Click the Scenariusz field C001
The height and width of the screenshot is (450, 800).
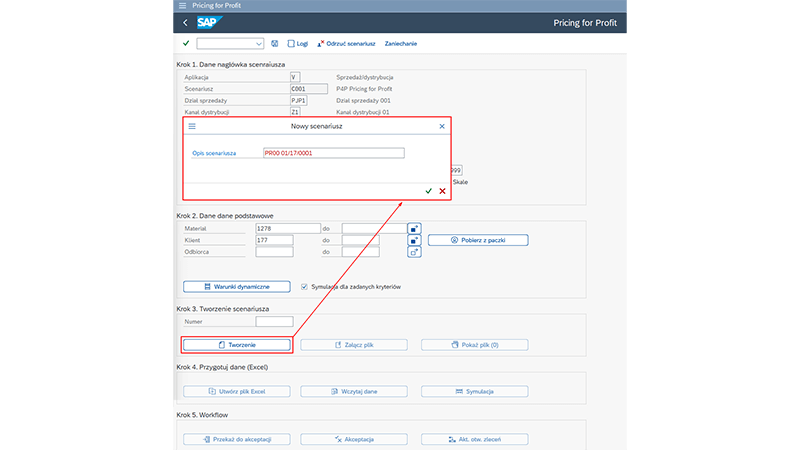[x=309, y=89]
